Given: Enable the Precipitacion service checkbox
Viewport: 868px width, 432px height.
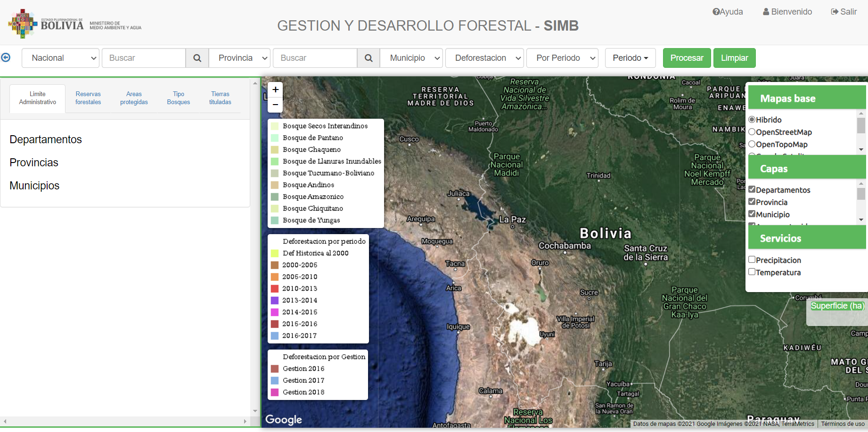Looking at the screenshot, I should (752, 260).
